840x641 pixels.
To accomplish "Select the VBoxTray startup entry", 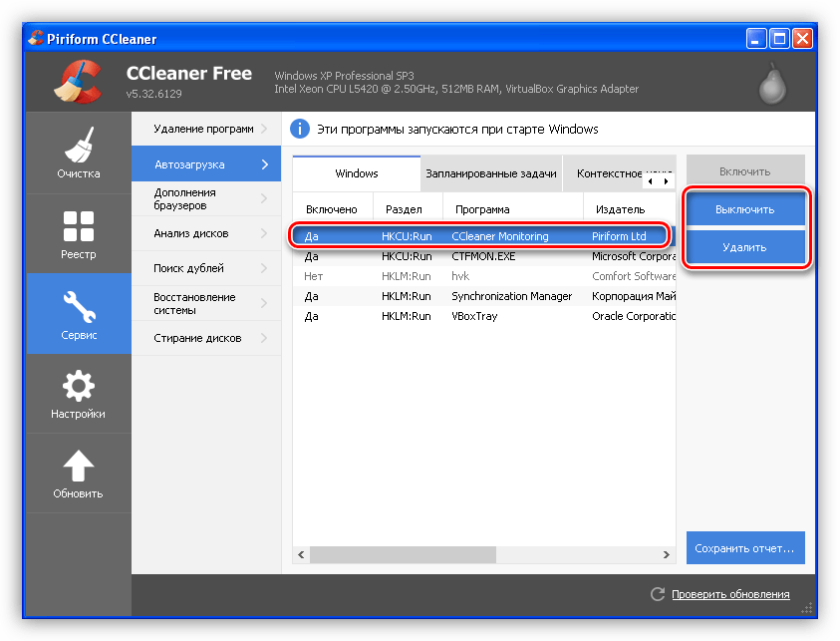I will (x=473, y=316).
